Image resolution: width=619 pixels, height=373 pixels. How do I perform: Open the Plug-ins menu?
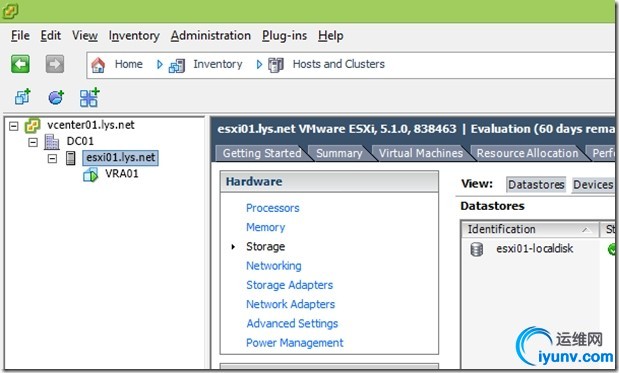click(x=284, y=36)
